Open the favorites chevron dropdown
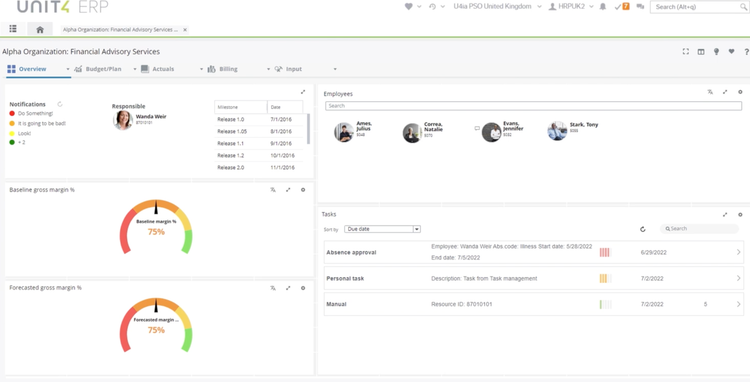 click(x=419, y=7)
